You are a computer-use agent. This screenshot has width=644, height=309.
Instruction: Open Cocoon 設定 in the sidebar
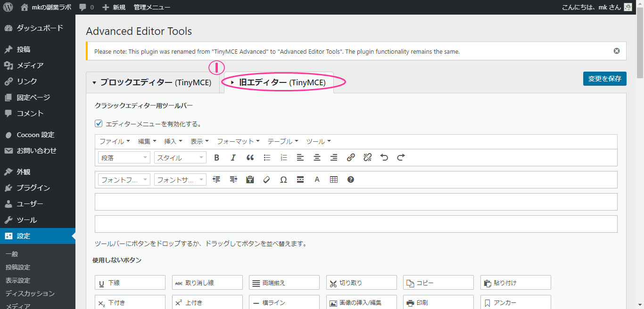point(38,135)
